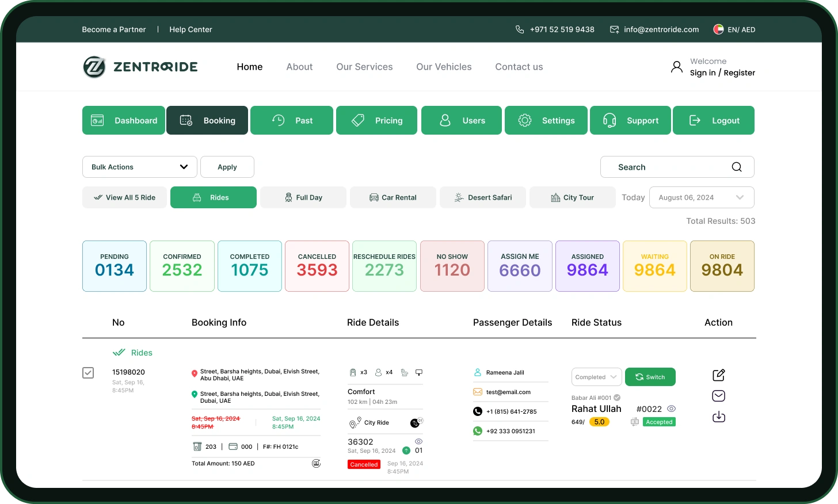838x504 pixels.
Task: Click the ZentroRide logo
Action: 140,67
